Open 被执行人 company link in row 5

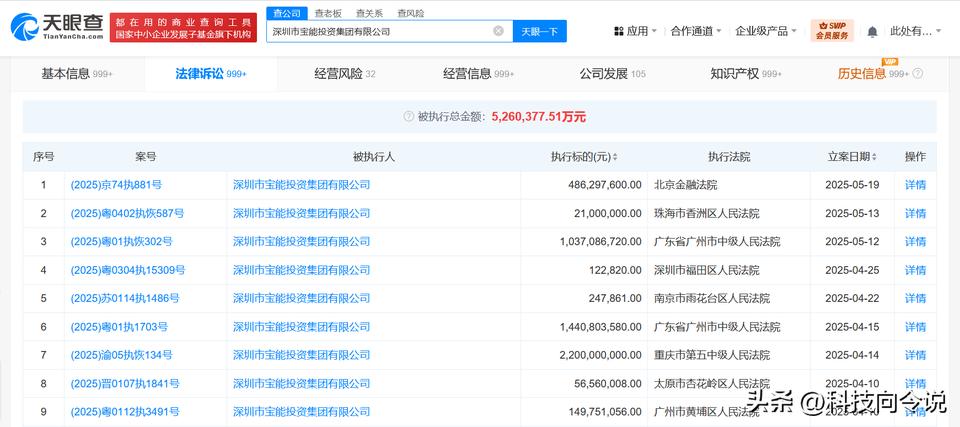(x=301, y=298)
